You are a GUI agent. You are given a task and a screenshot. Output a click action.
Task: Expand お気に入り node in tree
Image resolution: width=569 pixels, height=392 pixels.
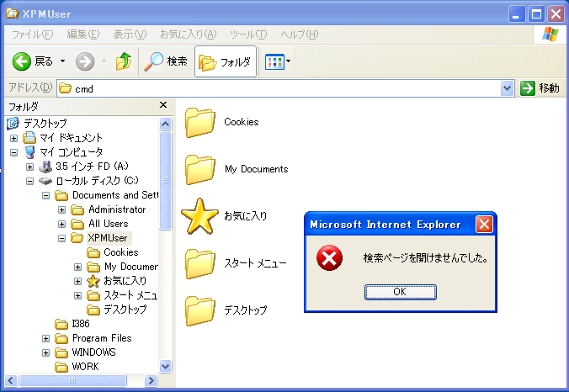pyautogui.click(x=77, y=282)
